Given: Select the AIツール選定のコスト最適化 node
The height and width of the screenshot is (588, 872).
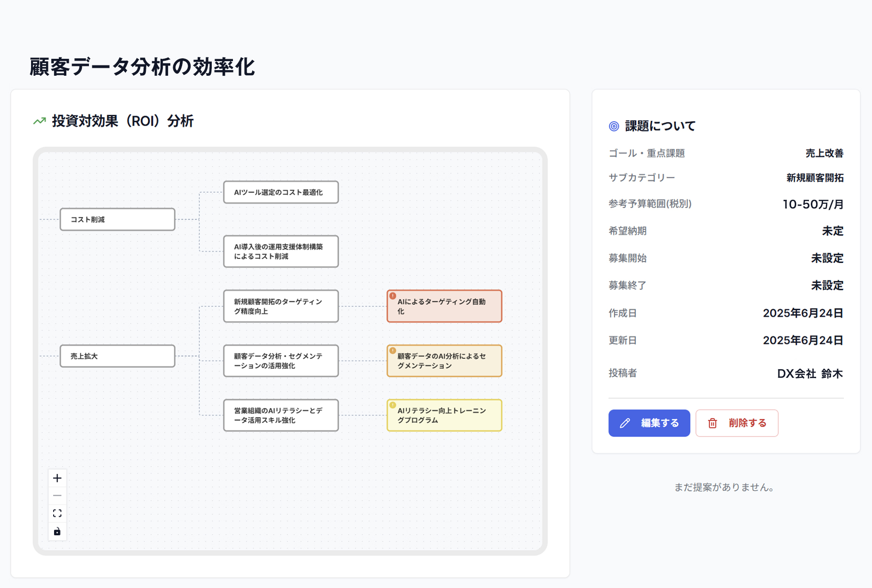Looking at the screenshot, I should point(280,192).
